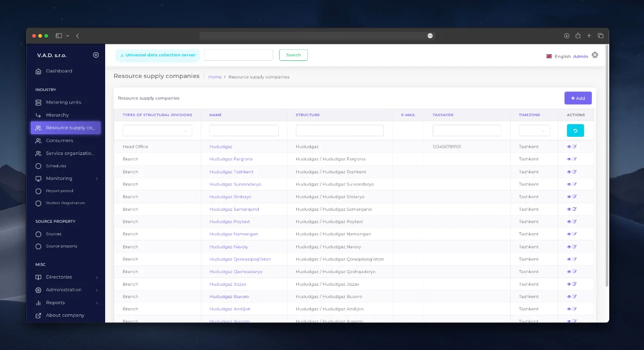Viewport: 644px width, 350px height.
Task: Follow the Home breadcrumb link
Action: (215, 77)
